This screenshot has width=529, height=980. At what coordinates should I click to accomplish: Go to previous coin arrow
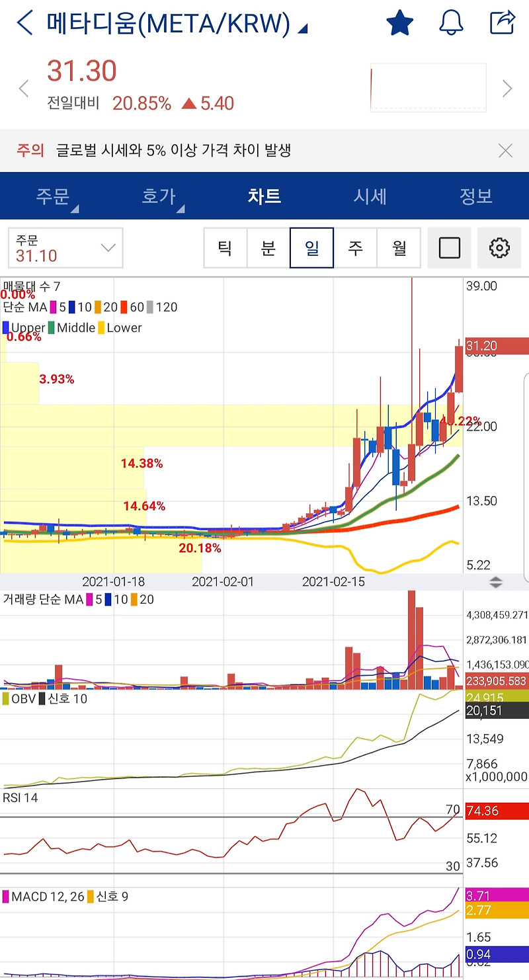(x=24, y=89)
